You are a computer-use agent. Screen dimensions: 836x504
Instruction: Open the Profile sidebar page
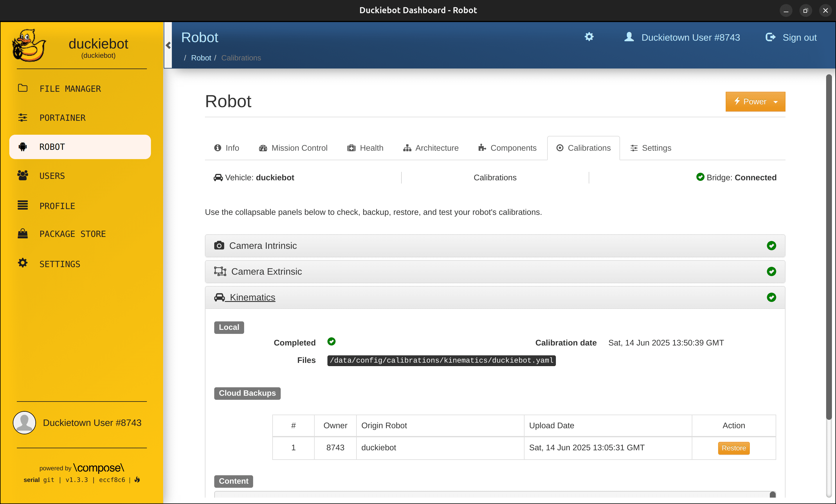tap(80, 206)
